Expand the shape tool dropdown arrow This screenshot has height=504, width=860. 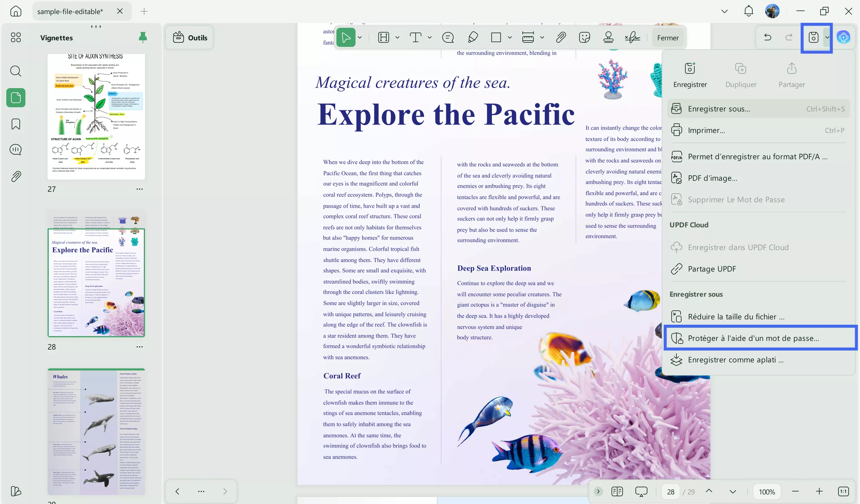[x=510, y=37]
